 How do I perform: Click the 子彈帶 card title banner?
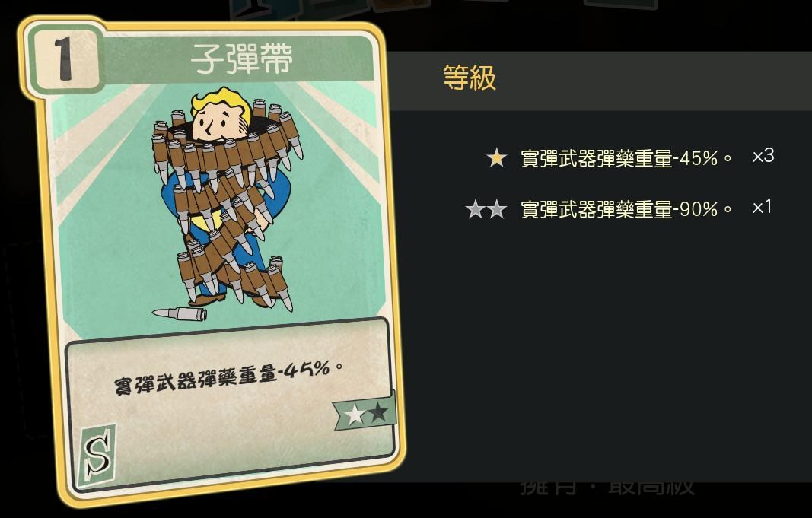click(x=240, y=59)
